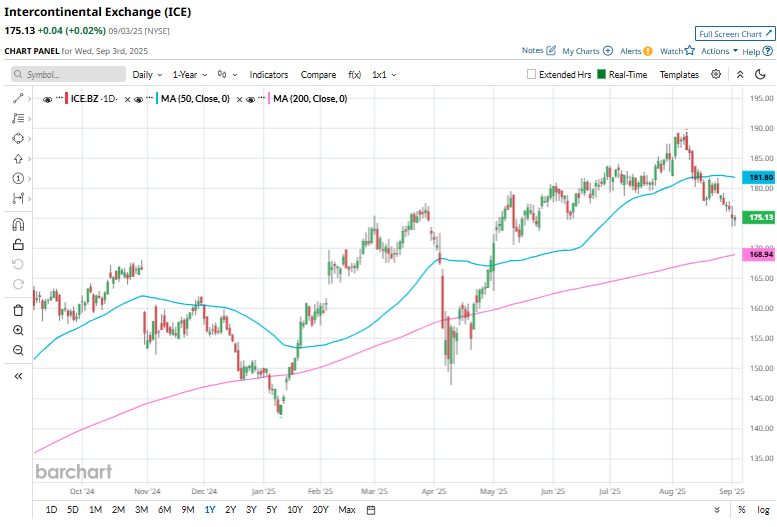This screenshot has height=527, width=777.
Task: Remove the MA (50, Close, 0) indicator
Action: (239, 99)
